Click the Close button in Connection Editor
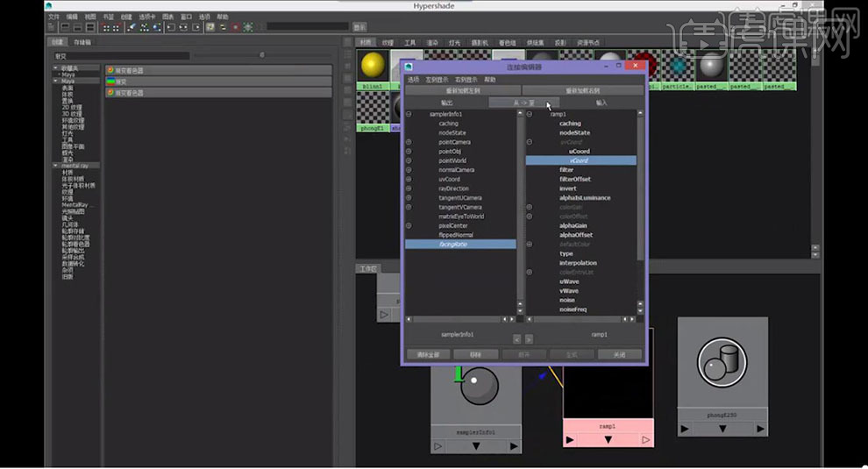The height and width of the screenshot is (469, 868). coord(620,354)
